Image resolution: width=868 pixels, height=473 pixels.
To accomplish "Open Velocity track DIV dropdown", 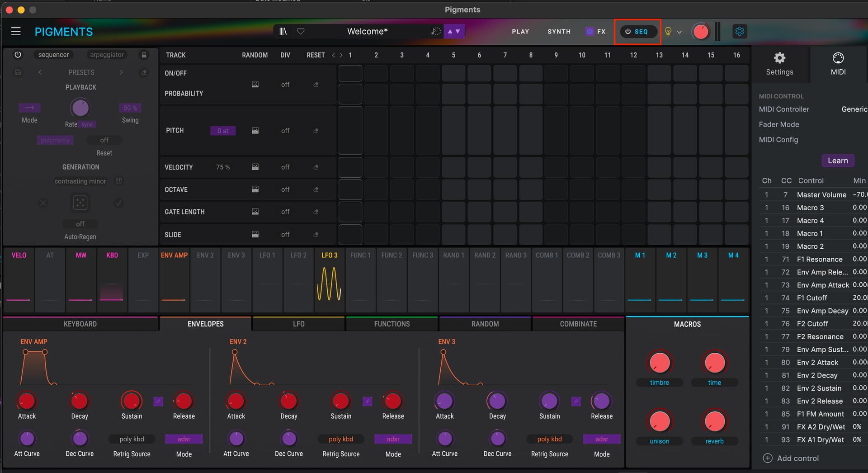I will tap(285, 167).
